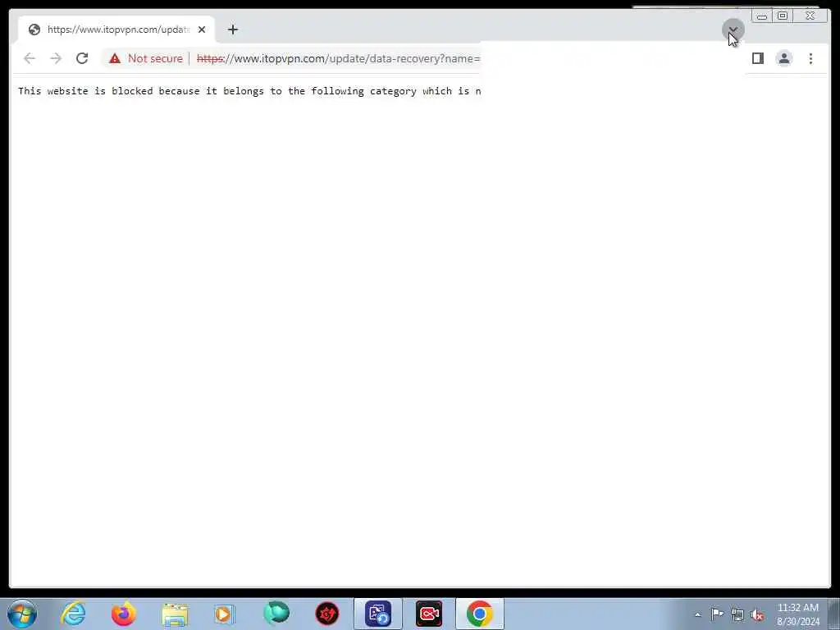Screen dimensions: 840x630
Task: Open the network tray icon
Action: click(737, 614)
